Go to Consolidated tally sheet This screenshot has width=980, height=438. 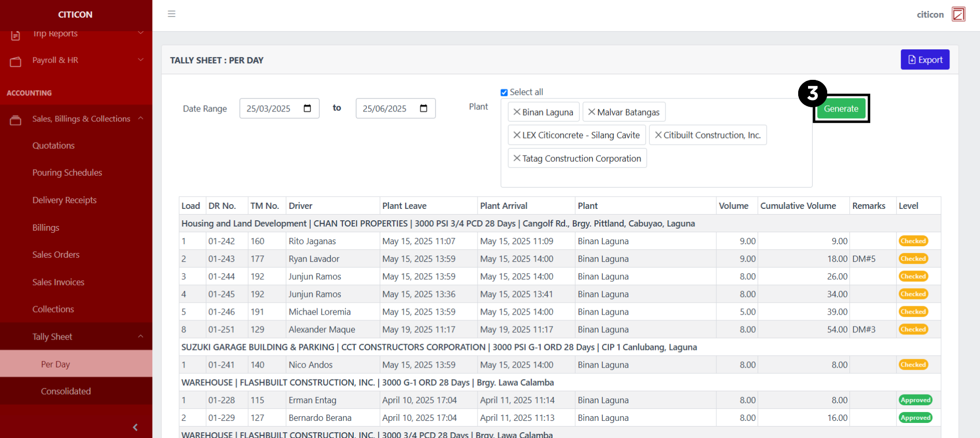(66, 391)
